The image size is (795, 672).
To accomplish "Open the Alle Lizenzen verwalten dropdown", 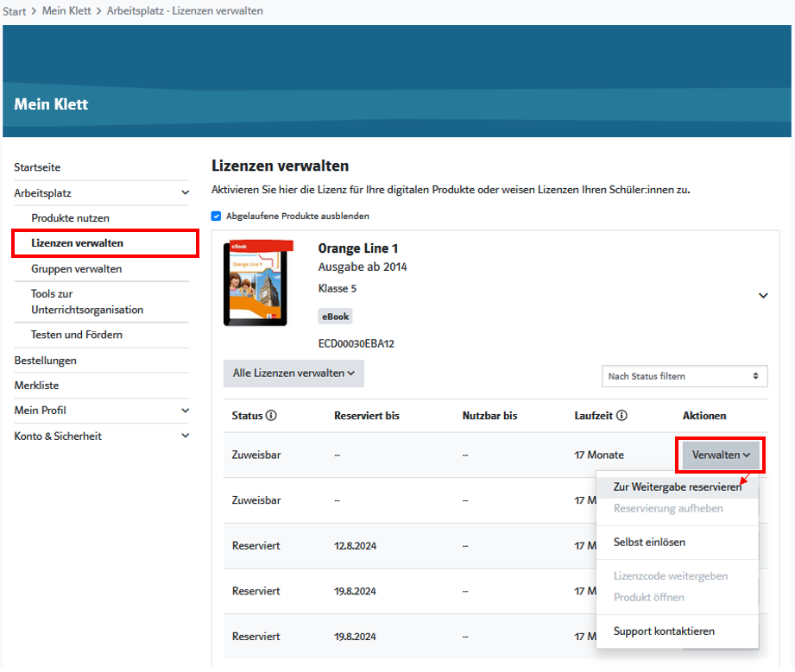I will (x=293, y=374).
